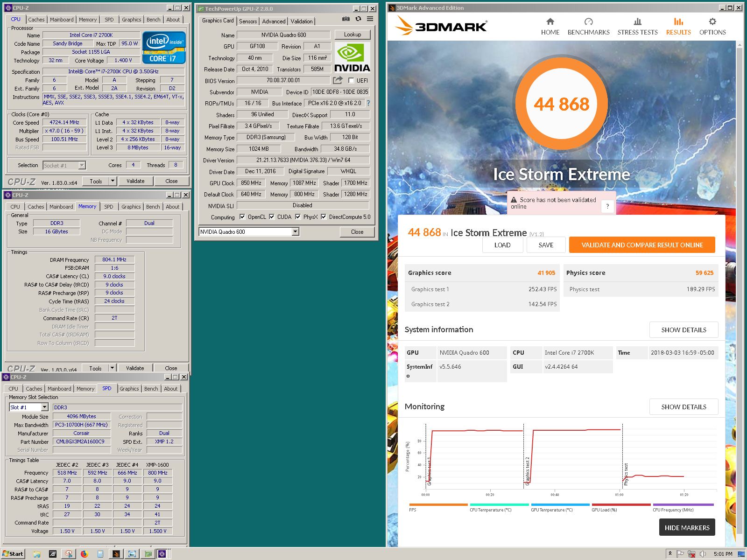The width and height of the screenshot is (747, 560).
Task: Click the Graphics test 2 marker on chart
Action: pyautogui.click(x=528, y=471)
